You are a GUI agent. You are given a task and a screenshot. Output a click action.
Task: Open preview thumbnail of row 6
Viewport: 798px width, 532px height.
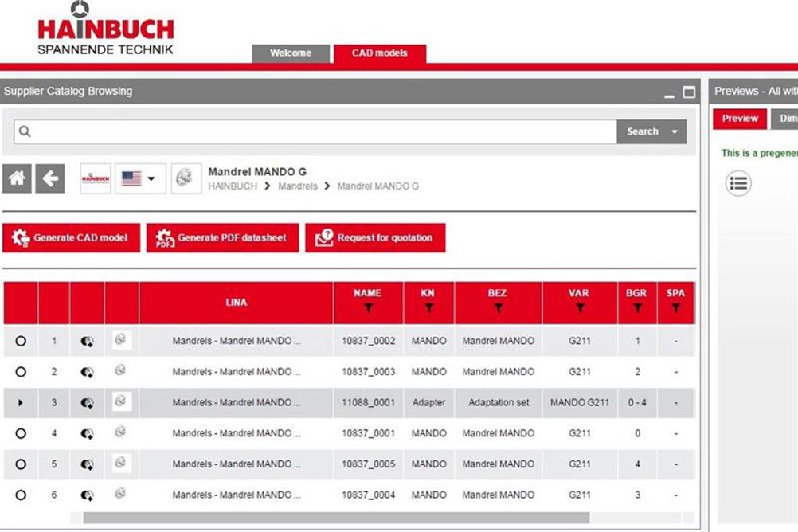click(x=121, y=493)
